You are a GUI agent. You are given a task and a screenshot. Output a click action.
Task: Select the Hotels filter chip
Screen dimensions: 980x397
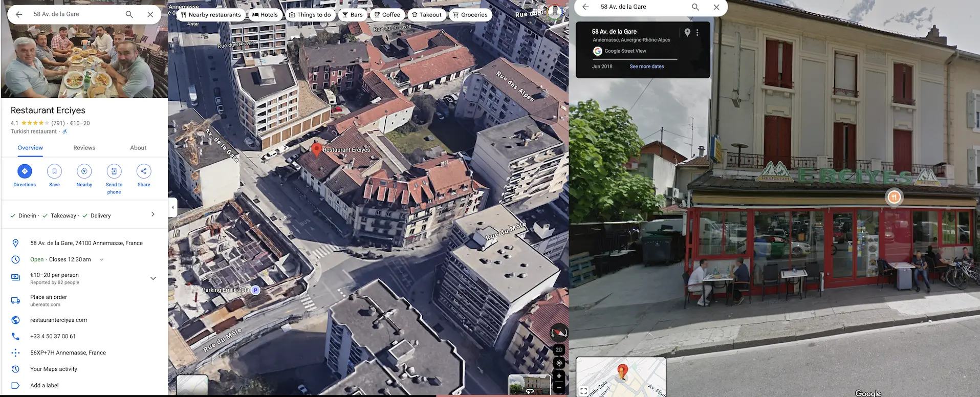point(265,15)
